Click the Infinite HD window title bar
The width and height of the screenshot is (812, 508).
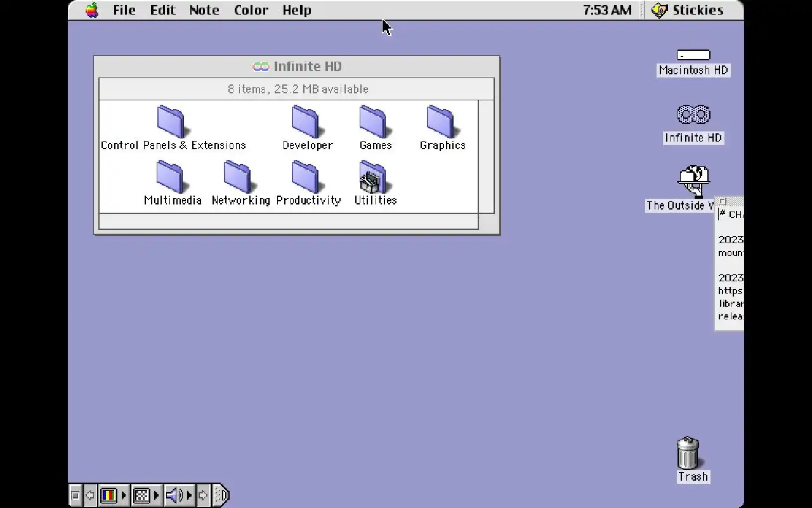click(297, 67)
